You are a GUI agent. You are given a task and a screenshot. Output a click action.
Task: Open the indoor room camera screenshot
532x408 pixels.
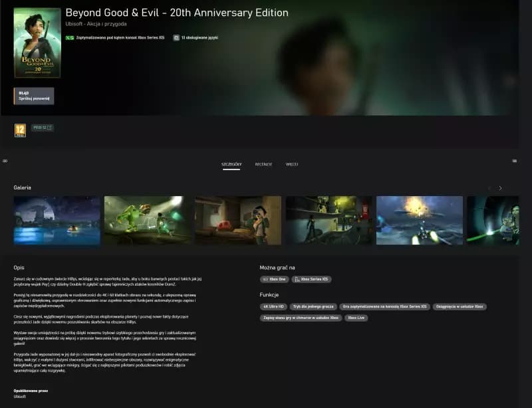click(x=238, y=220)
